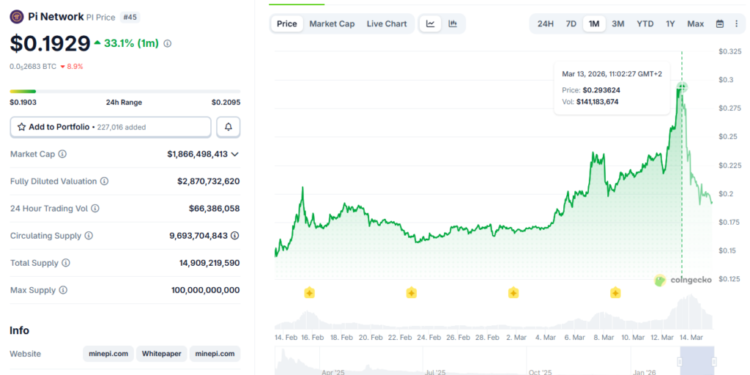Click news marker near 9. Mar
750x375 pixels.
615,293
